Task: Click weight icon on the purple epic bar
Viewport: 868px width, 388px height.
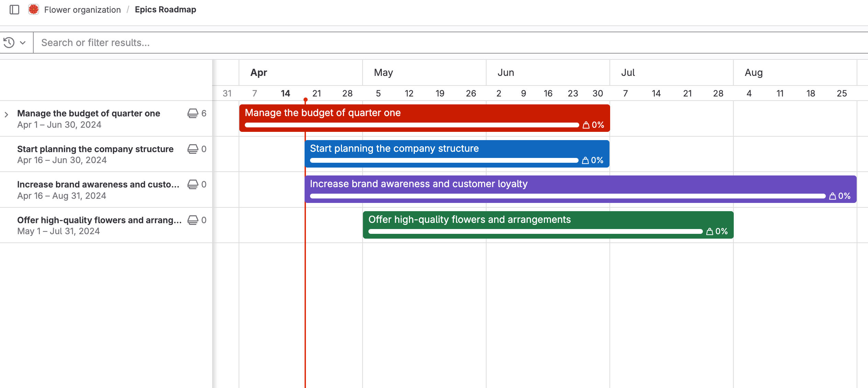Action: 832,196
